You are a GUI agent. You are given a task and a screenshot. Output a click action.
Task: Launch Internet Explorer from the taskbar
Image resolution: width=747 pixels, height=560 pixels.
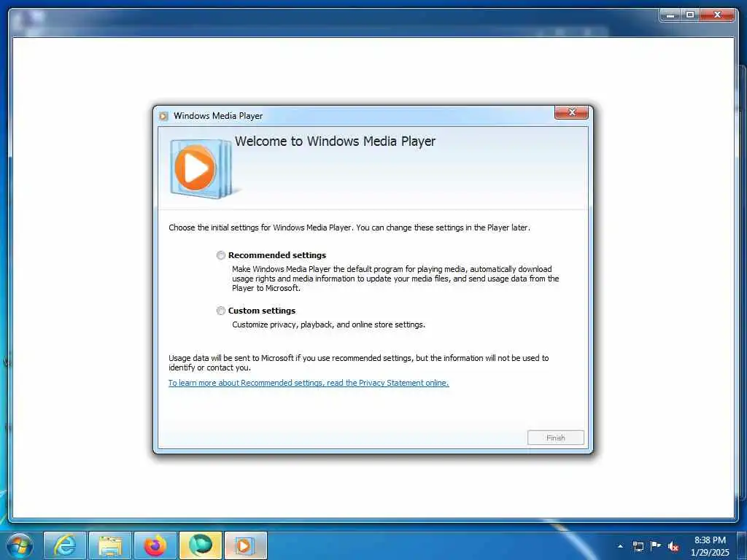(x=65, y=545)
